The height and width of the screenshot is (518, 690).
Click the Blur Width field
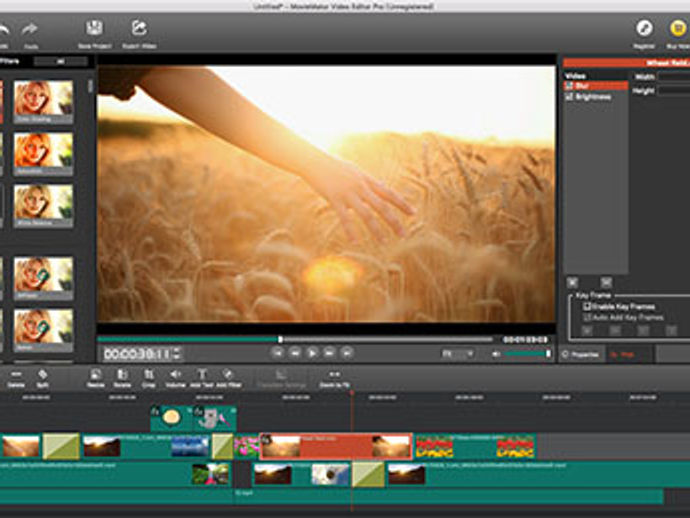click(674, 77)
